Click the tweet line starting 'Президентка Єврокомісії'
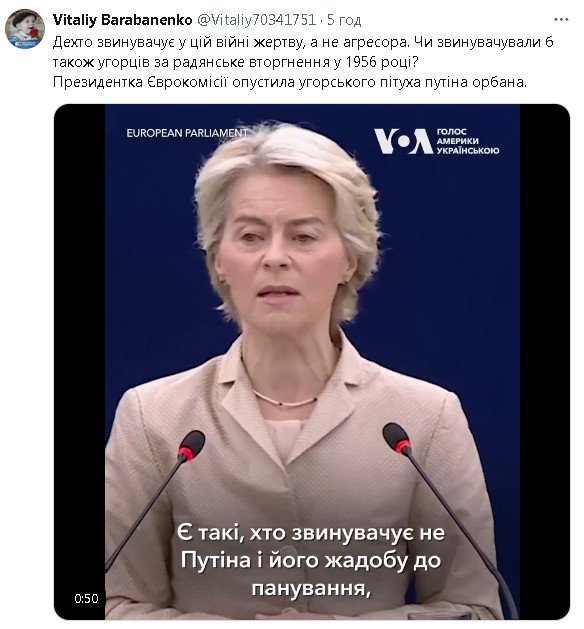Image resolution: width=584 pixels, height=629 pixels. 289,82
